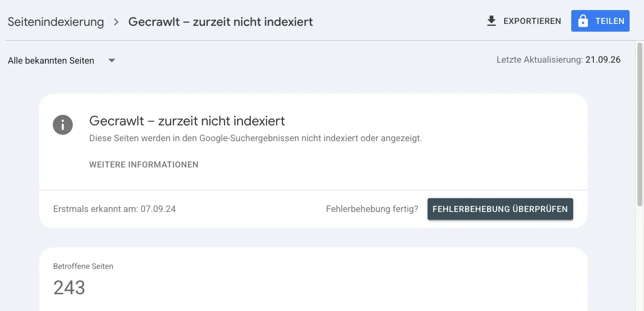Select the Alle bekannten Seiten filter text
This screenshot has height=311, width=644.
coord(51,61)
